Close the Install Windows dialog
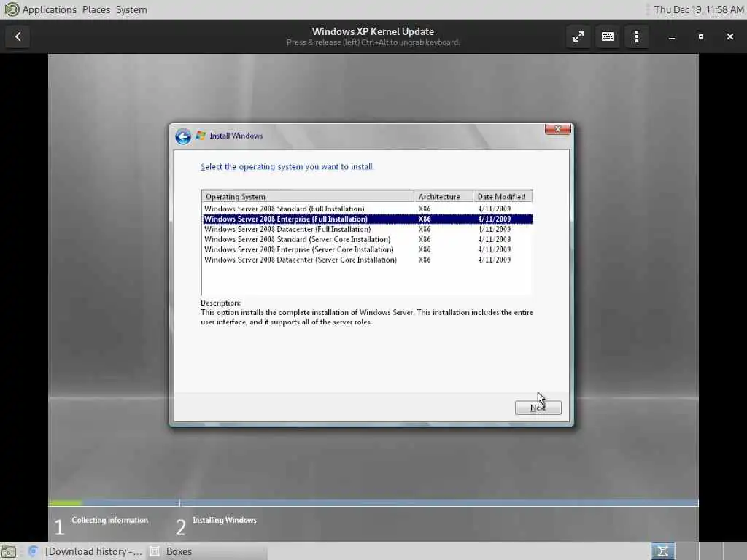 coord(558,129)
